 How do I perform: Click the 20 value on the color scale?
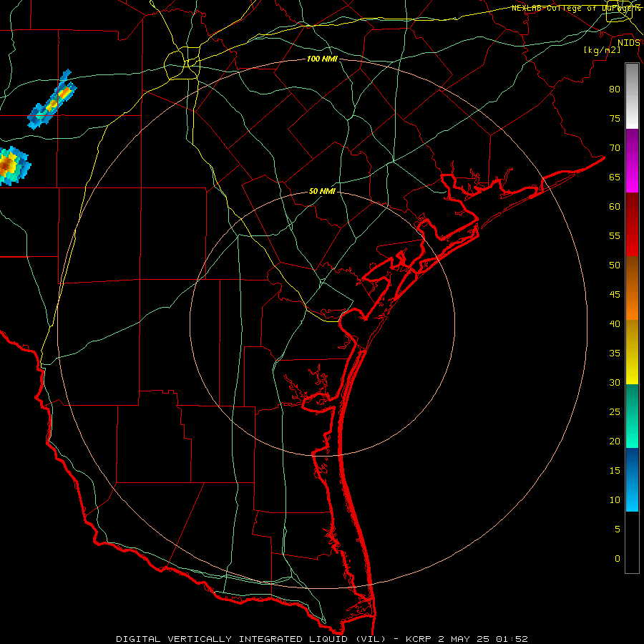[615, 441]
